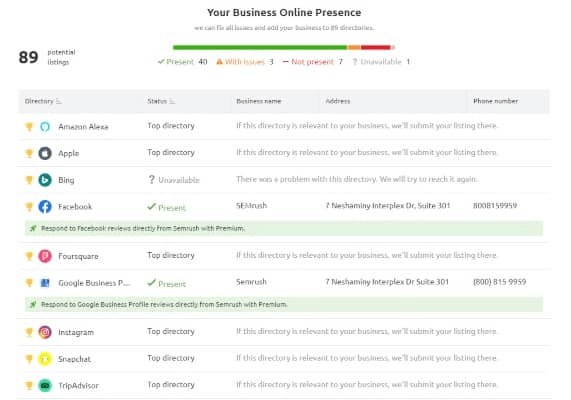Sort by the Status column sort icon
This screenshot has height=400, width=571.
coord(172,101)
